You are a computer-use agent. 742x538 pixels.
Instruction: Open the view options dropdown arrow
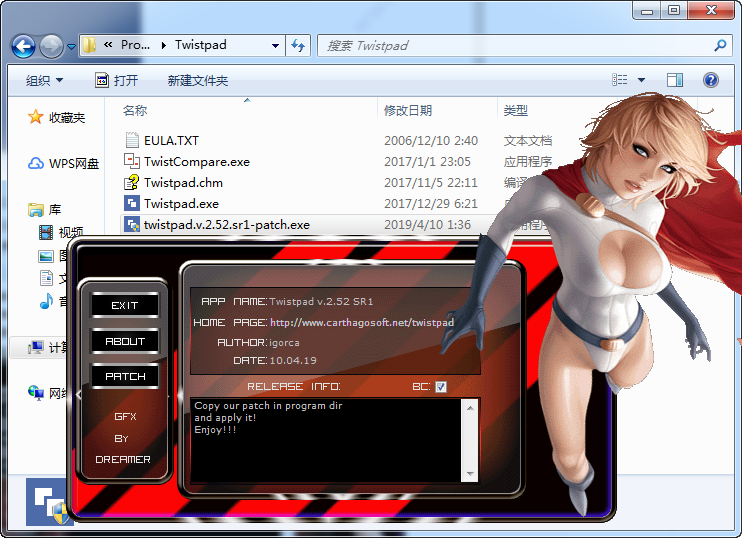[642, 80]
